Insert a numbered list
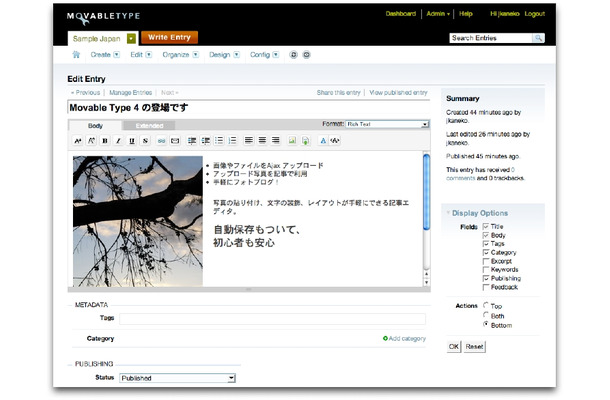Viewport: 610px width, 400px height. [232, 140]
